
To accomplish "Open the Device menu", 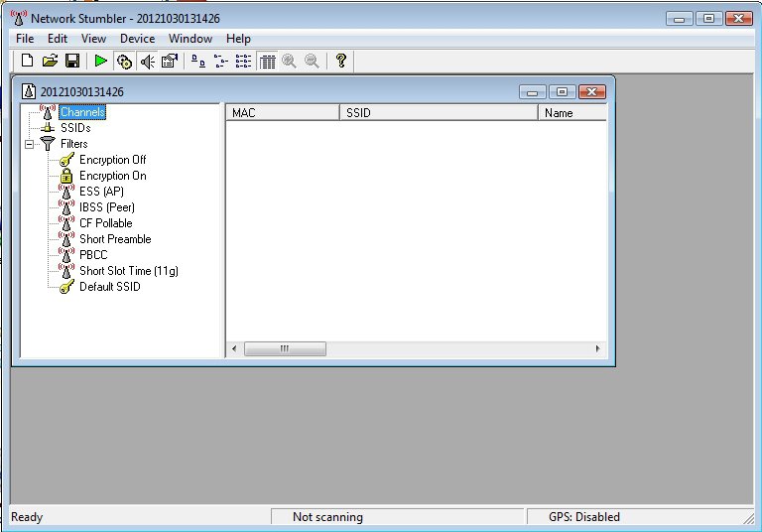I will (x=137, y=39).
